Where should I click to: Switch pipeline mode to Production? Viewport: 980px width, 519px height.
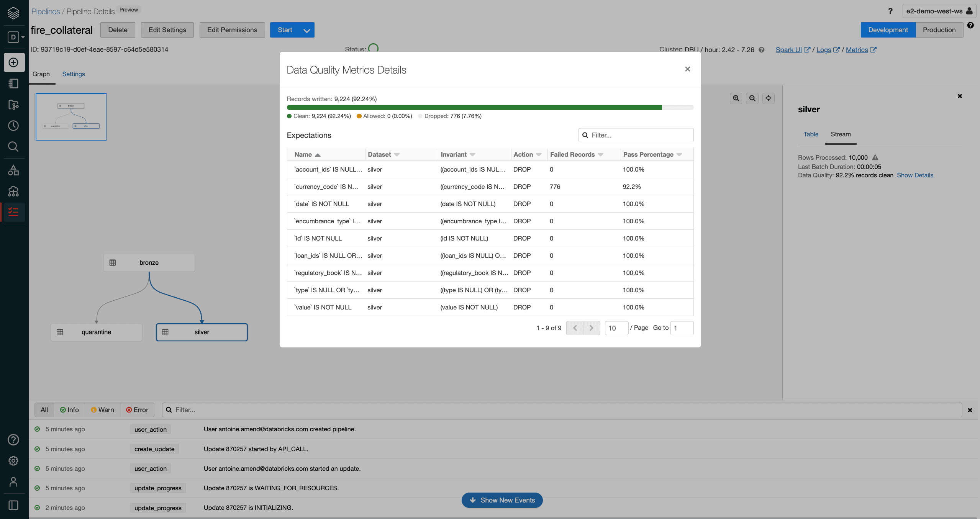pos(939,30)
